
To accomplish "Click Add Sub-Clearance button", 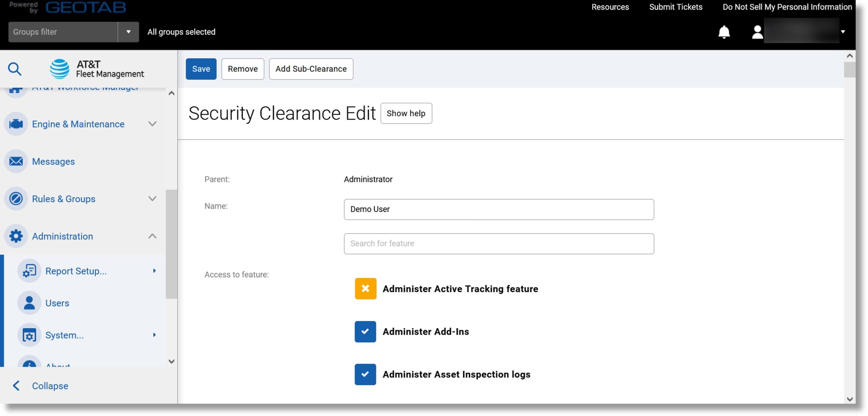I will point(311,69).
